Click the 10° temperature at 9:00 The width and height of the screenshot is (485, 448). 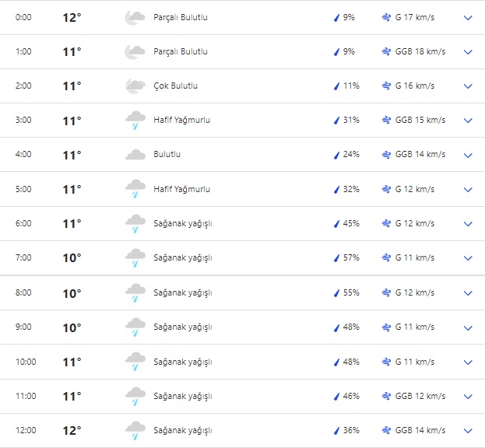(72, 327)
